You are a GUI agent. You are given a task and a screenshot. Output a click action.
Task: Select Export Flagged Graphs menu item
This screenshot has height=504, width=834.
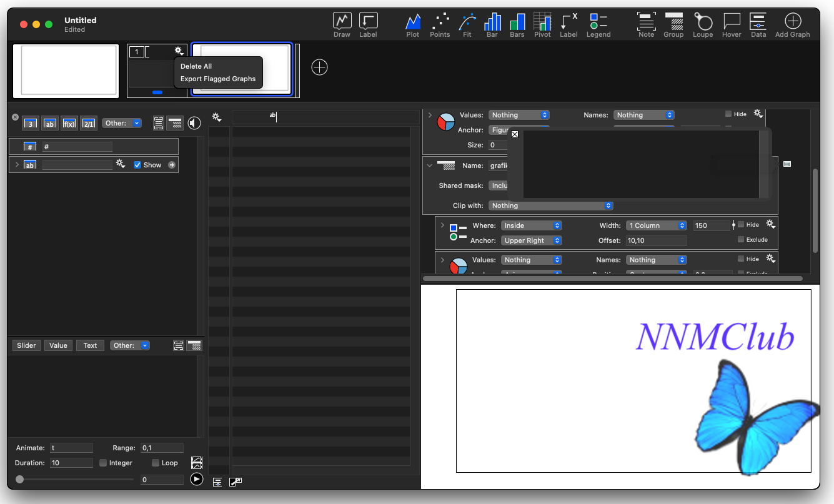pyautogui.click(x=218, y=79)
